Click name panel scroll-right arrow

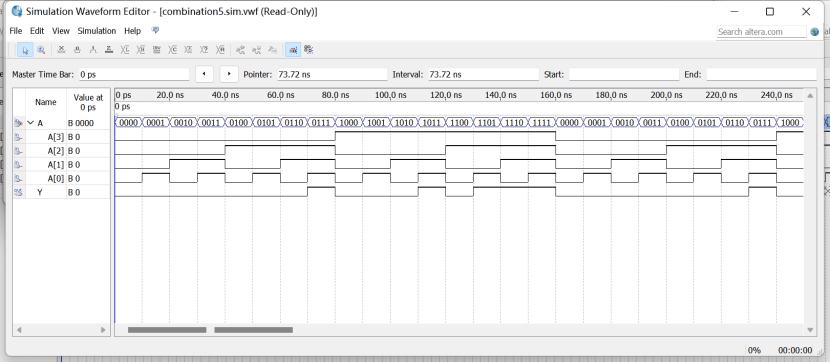pos(103,330)
